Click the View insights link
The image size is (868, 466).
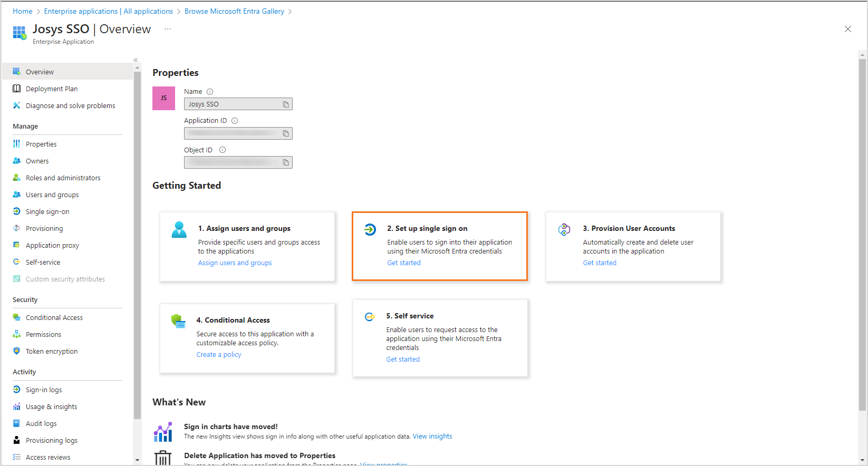432,436
